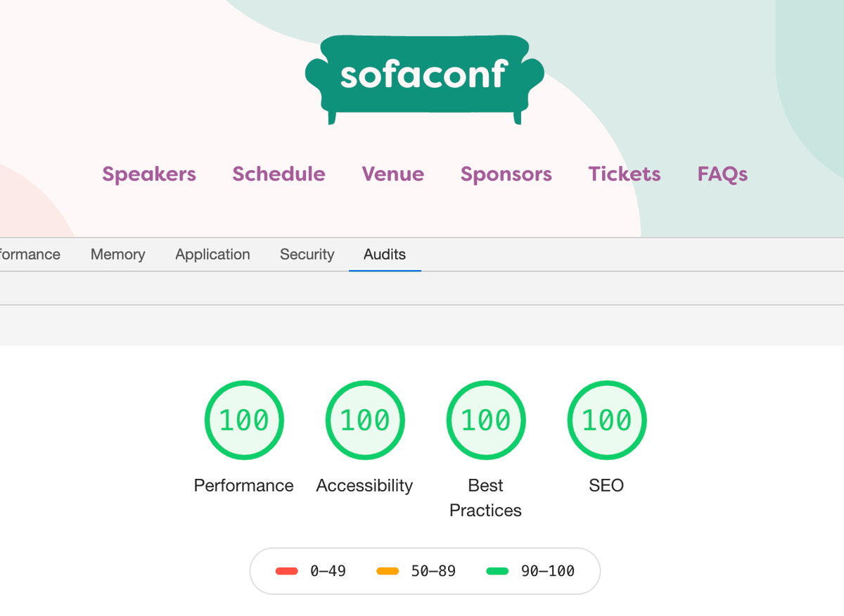
Task: Open the FAQs navigation link
Action: point(722,174)
